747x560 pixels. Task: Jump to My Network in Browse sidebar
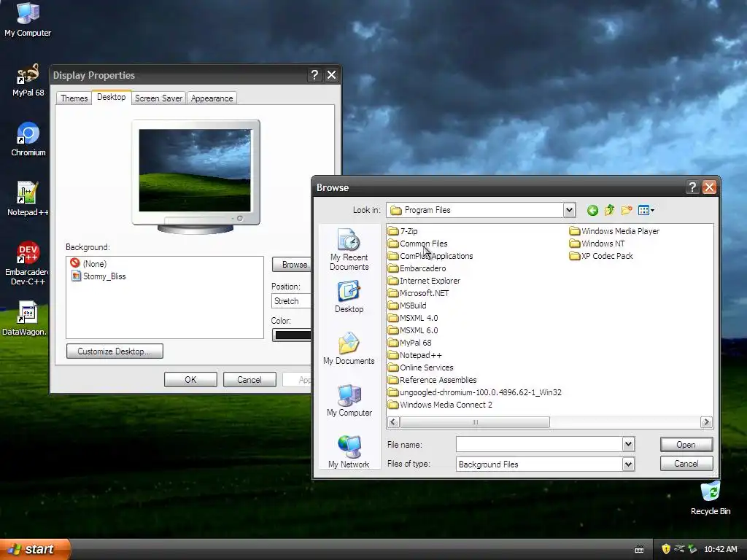(x=349, y=452)
